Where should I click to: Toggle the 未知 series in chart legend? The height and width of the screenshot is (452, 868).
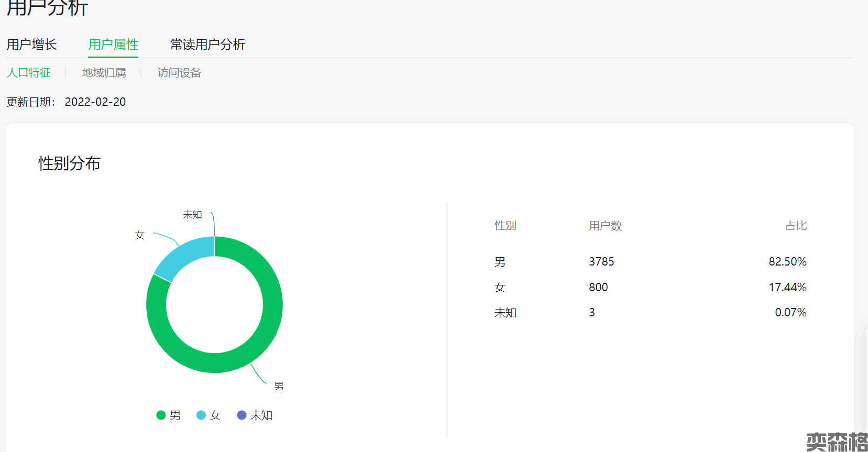[x=255, y=415]
